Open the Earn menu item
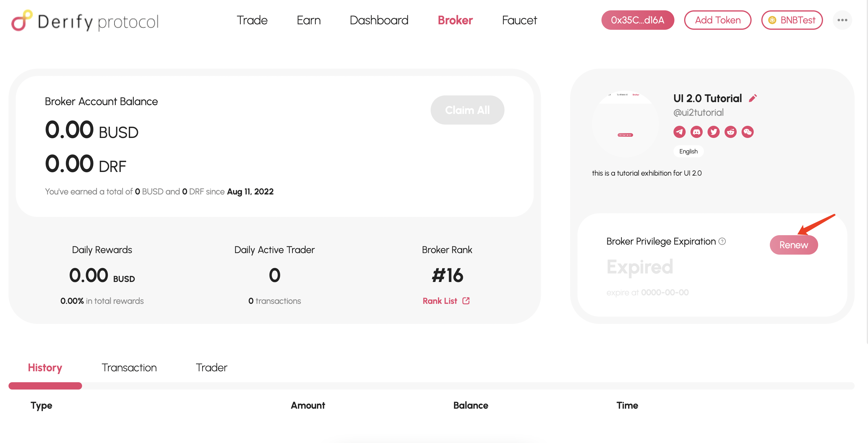The height and width of the screenshot is (443, 868). tap(308, 20)
